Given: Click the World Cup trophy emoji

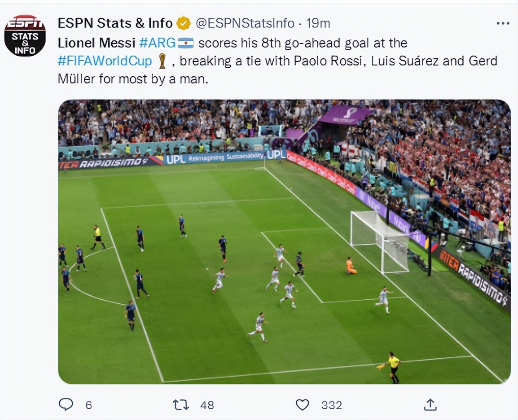Looking at the screenshot, I should pyautogui.click(x=162, y=61).
